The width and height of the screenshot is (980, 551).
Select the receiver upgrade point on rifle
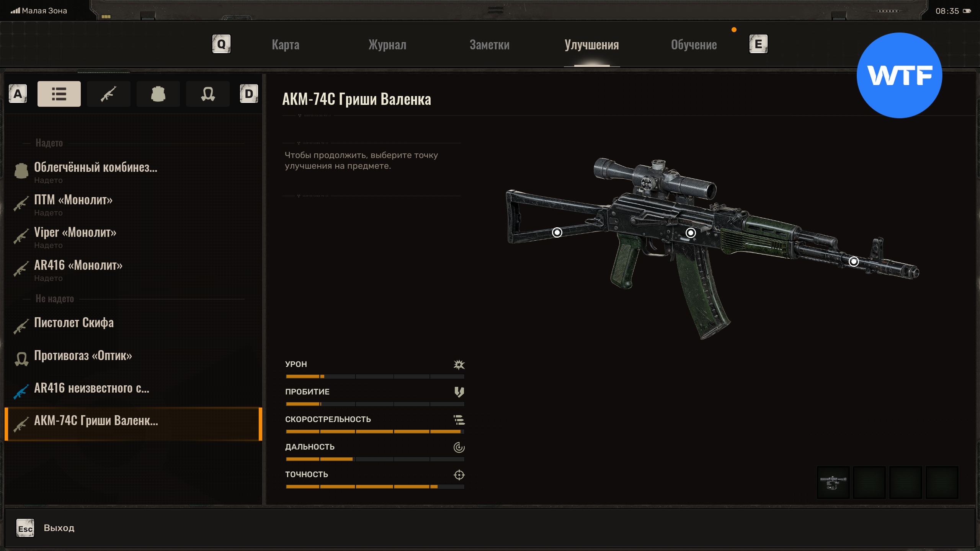point(691,233)
